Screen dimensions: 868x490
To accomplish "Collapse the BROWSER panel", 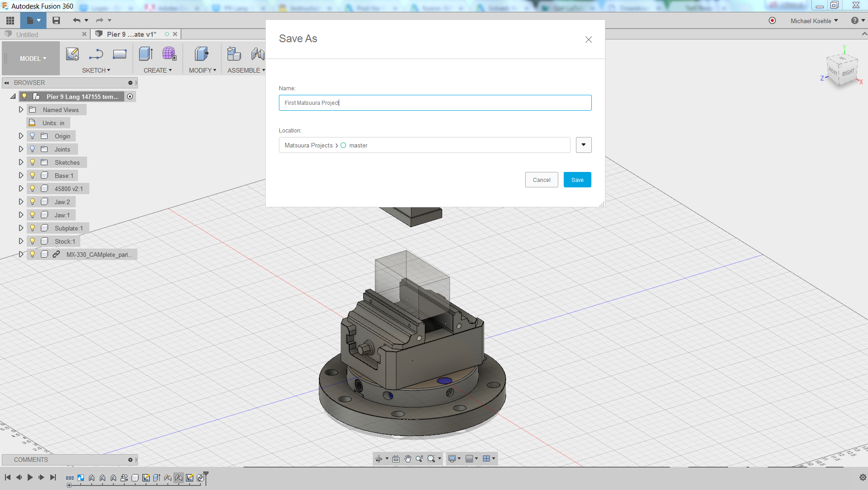I will (x=7, y=83).
